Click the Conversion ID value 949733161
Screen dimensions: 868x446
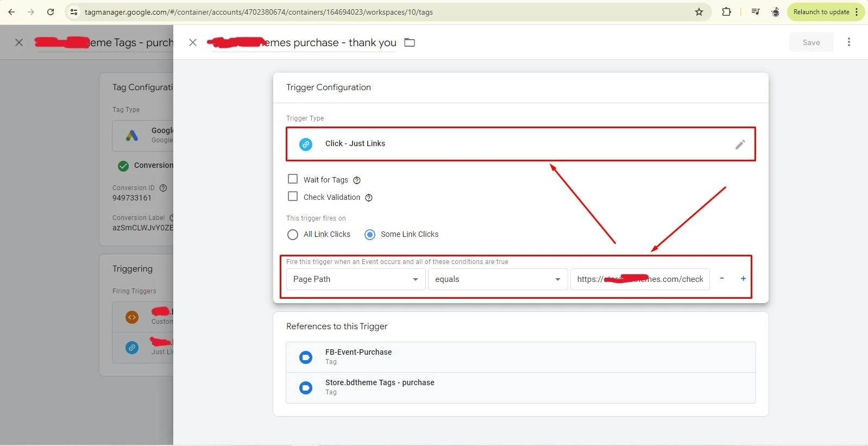click(x=132, y=198)
